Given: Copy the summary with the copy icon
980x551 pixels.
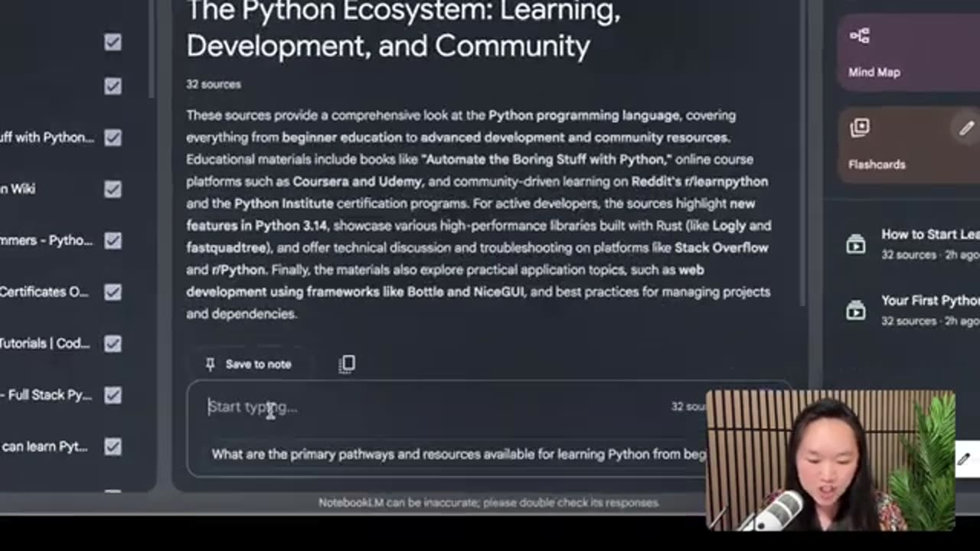Looking at the screenshot, I should (347, 364).
